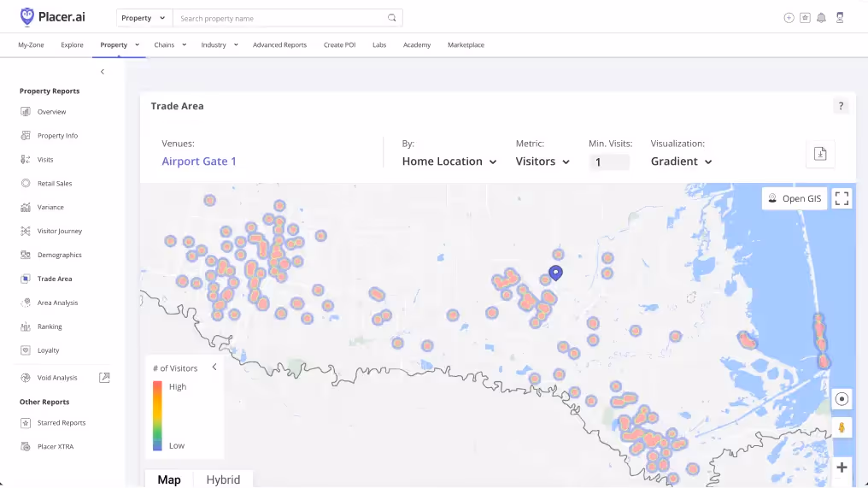
Task: Click the Visitor Journey icon
Action: (x=26, y=231)
